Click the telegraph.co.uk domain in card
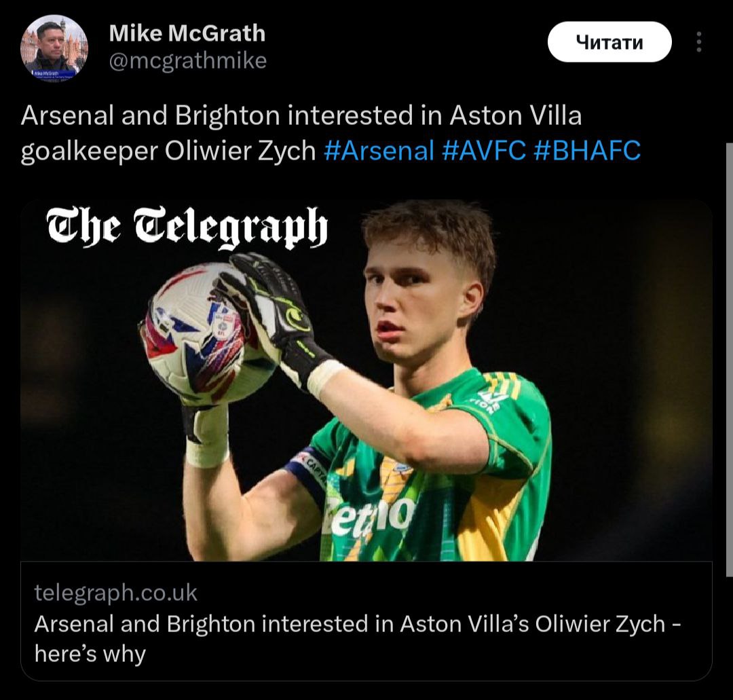 coord(116,593)
